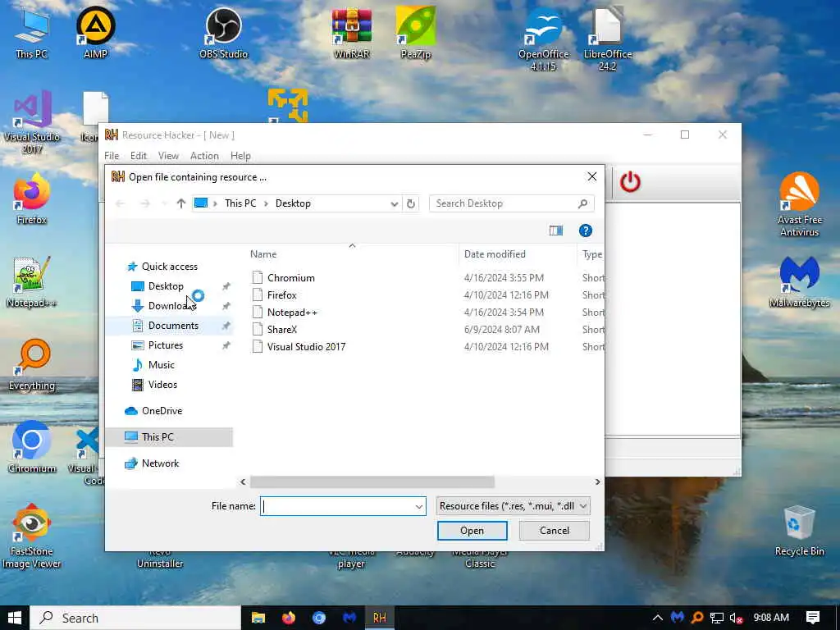Image resolution: width=840 pixels, height=630 pixels.
Task: Expand the address bar path history dropdown
Action: click(x=395, y=203)
